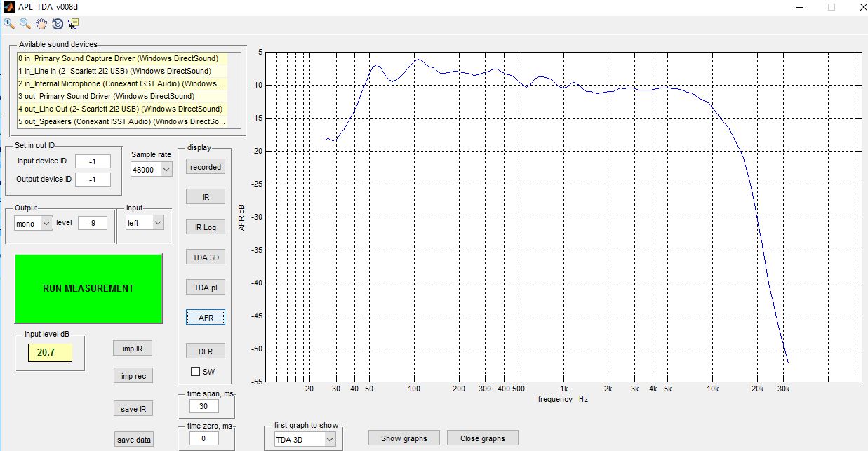The width and height of the screenshot is (868, 451).
Task: Click the imp rec button
Action: pos(133,376)
